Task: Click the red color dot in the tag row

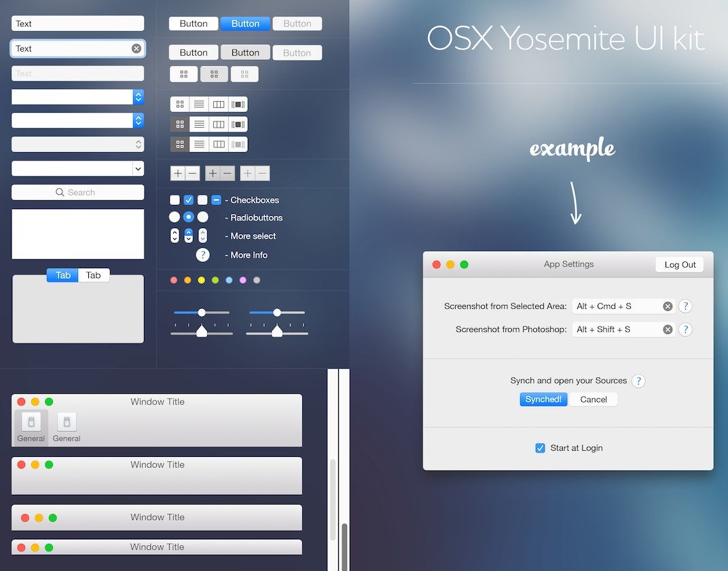Action: tap(174, 280)
